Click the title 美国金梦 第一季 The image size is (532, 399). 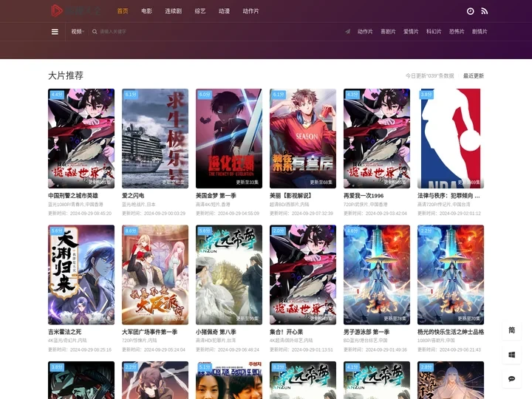pyautogui.click(x=216, y=196)
